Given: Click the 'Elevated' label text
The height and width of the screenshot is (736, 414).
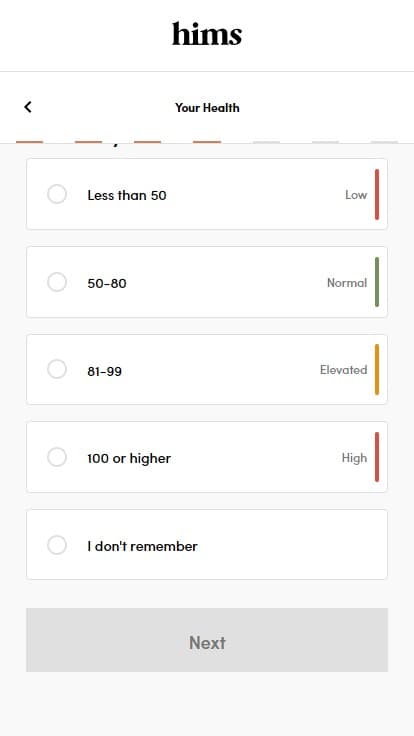Looking at the screenshot, I should point(344,370).
